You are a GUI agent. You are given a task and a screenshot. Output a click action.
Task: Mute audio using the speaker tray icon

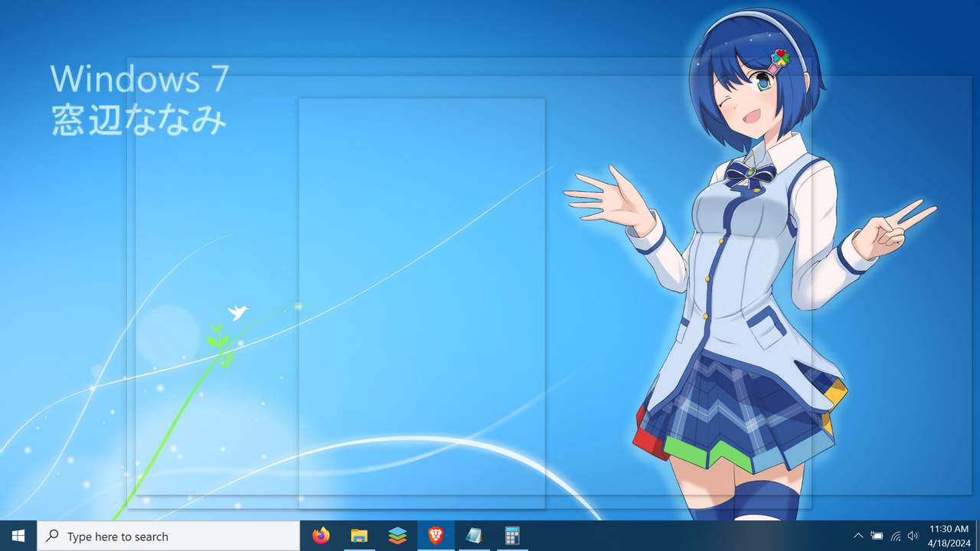point(912,536)
